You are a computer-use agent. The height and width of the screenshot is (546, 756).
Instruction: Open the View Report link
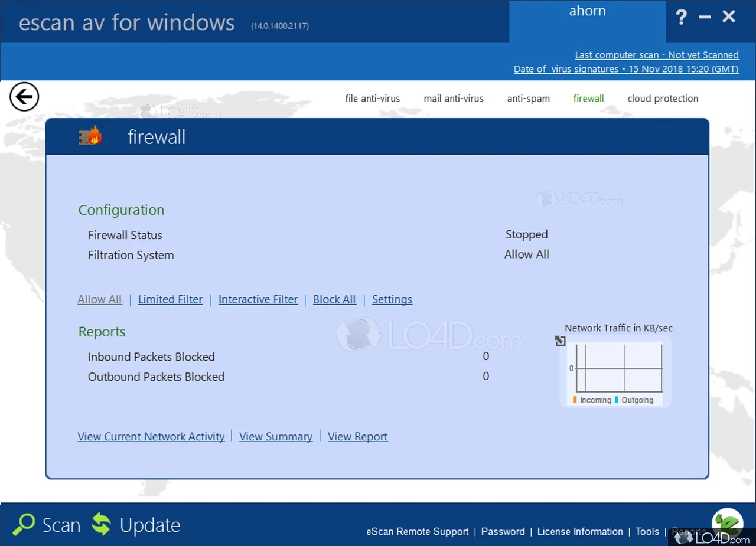click(x=358, y=437)
